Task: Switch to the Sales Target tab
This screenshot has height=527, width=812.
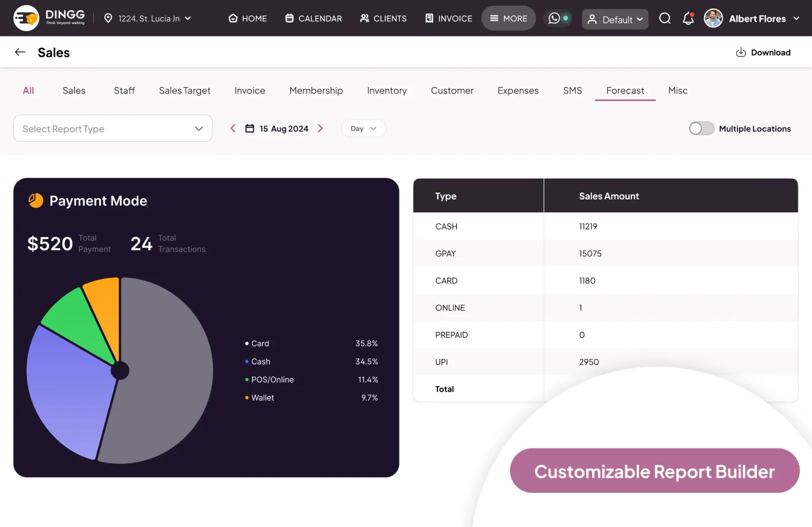Action: [185, 90]
